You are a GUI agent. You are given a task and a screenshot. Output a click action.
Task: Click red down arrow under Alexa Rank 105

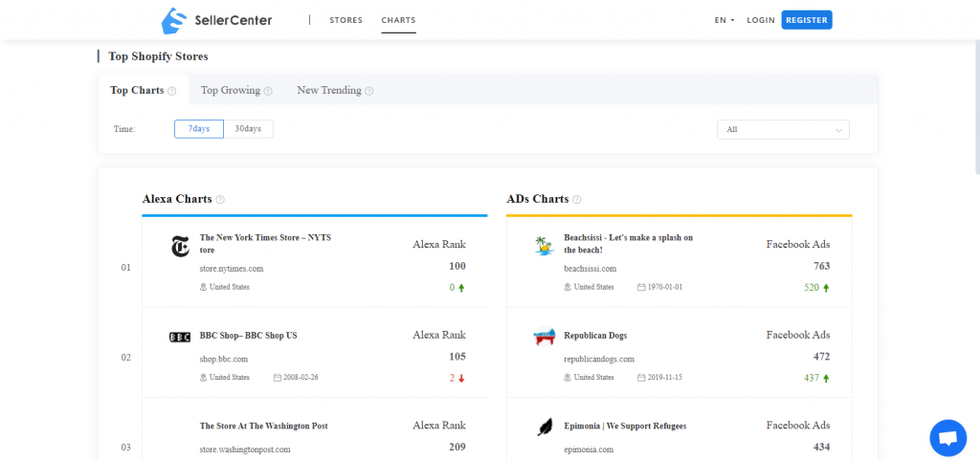click(x=462, y=379)
